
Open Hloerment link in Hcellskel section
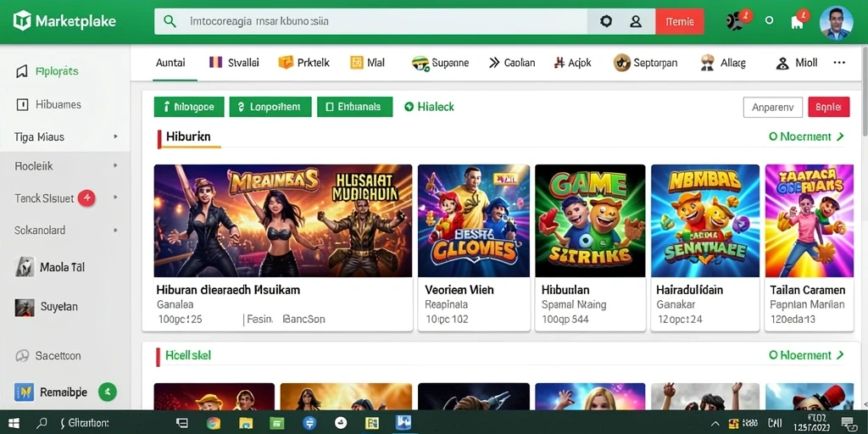[x=806, y=355]
